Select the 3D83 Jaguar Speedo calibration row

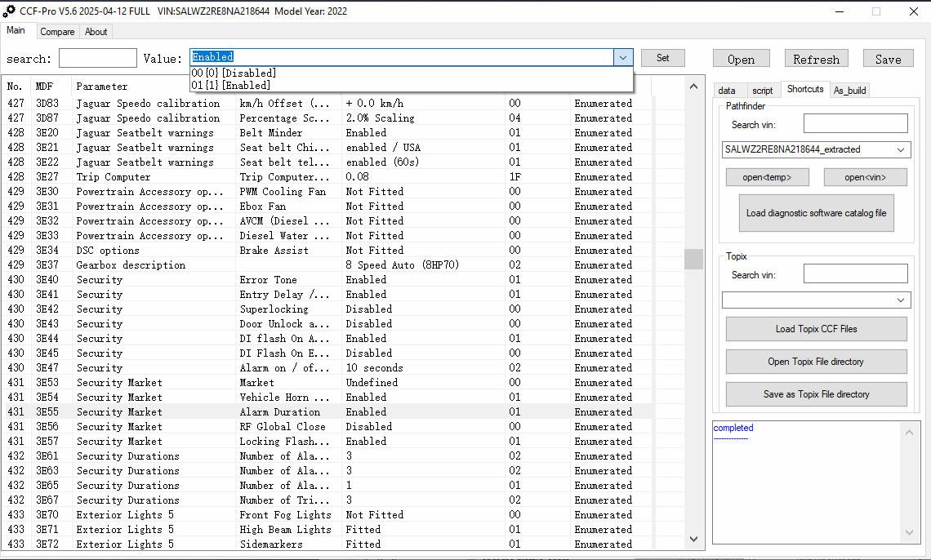[x=327, y=103]
